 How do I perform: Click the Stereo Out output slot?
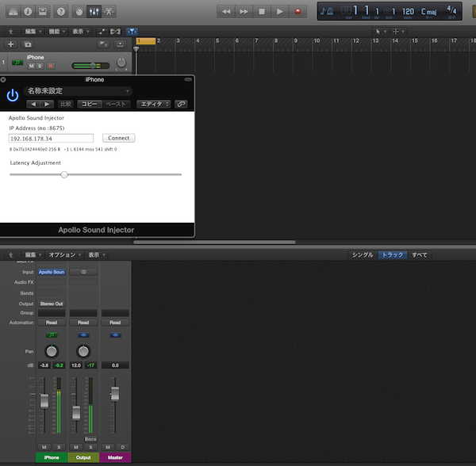(52, 304)
